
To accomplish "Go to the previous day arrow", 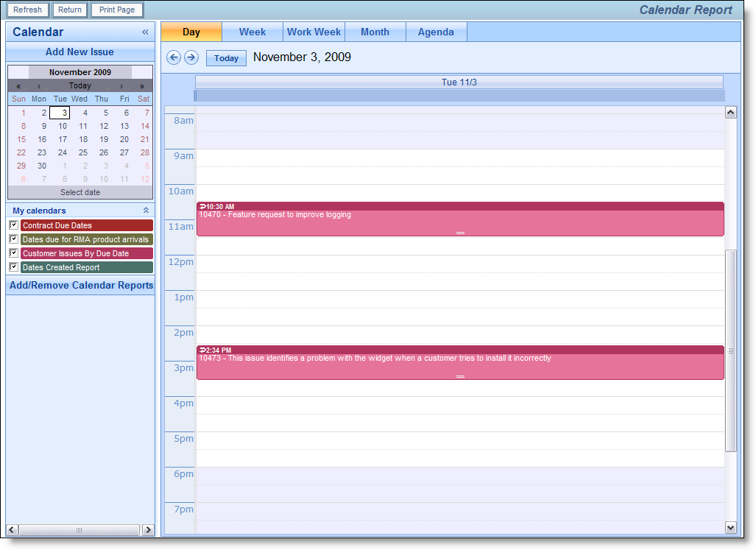I will click(x=174, y=57).
